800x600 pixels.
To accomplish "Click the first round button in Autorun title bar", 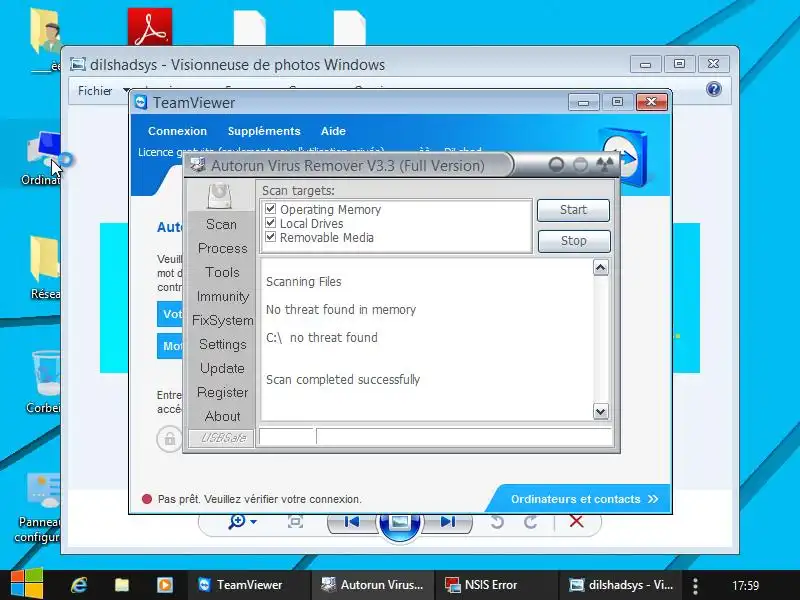I will pyautogui.click(x=556, y=164).
